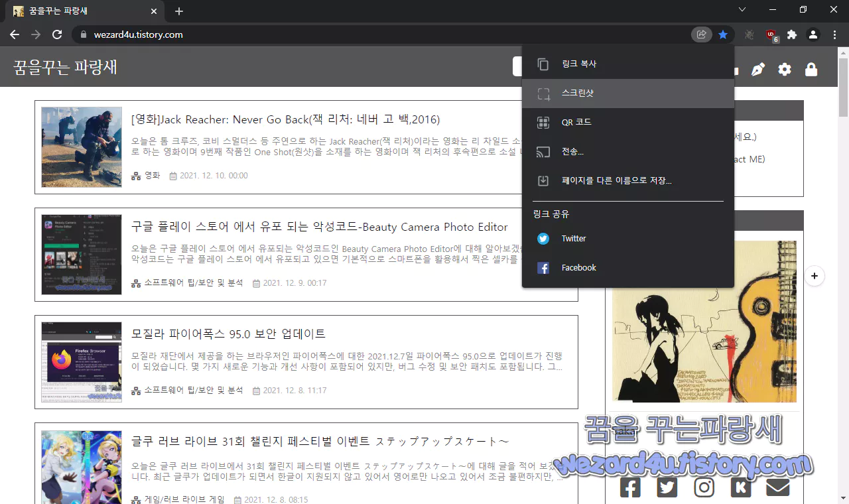849x504 pixels.
Task: Open the Chrome profile avatar
Action: pos(813,34)
